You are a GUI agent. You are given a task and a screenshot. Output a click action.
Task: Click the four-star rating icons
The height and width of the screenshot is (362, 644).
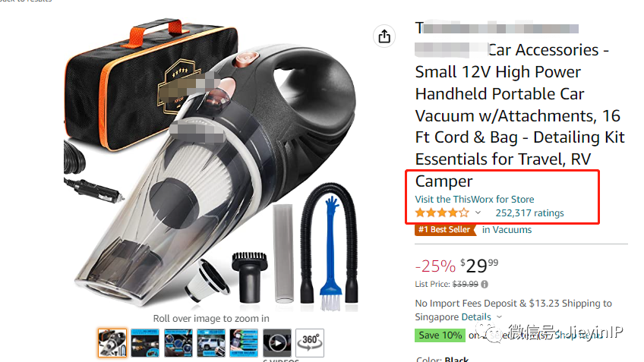[x=442, y=212]
